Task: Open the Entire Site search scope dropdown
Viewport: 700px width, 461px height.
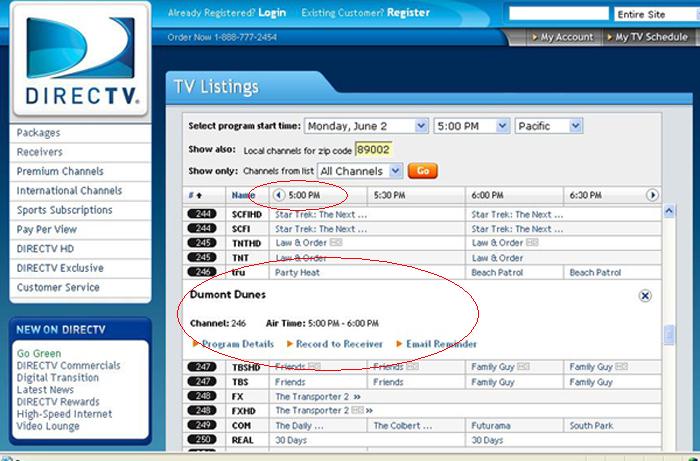Action: pos(656,14)
